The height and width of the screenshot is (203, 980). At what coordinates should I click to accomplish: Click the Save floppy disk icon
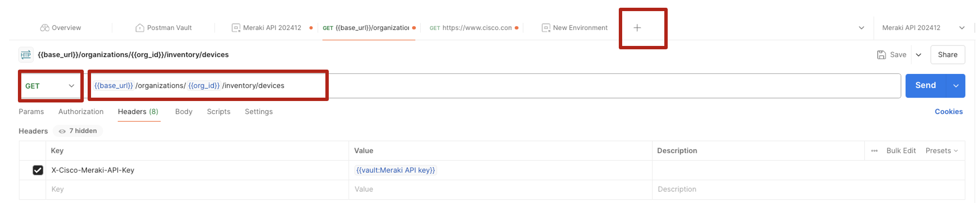(881, 55)
